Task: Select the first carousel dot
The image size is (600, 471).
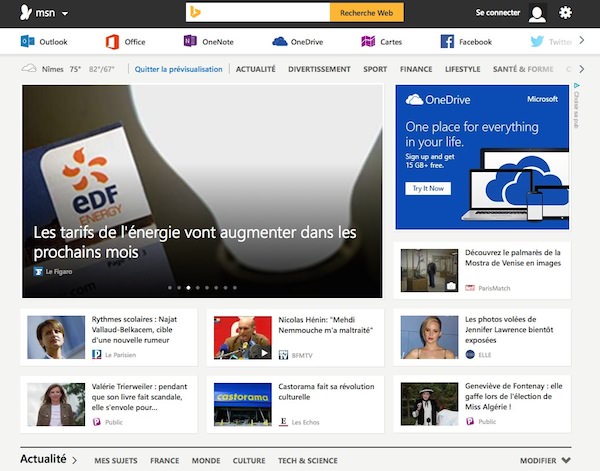Action: click(170, 288)
